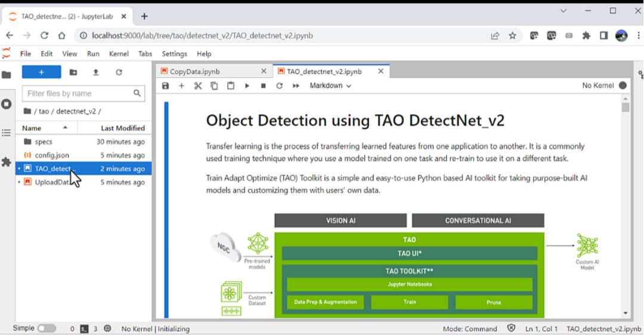This screenshot has width=644, height=335.
Task: Cut selected cells with scissors icon
Action: [198, 85]
